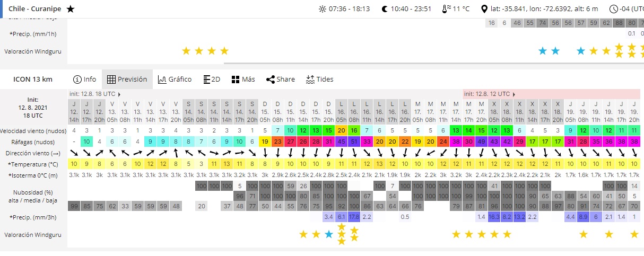Viewport: 644px width, 256px height.
Task: Click the sunrise/sunset sun icon
Action: click(x=322, y=9)
